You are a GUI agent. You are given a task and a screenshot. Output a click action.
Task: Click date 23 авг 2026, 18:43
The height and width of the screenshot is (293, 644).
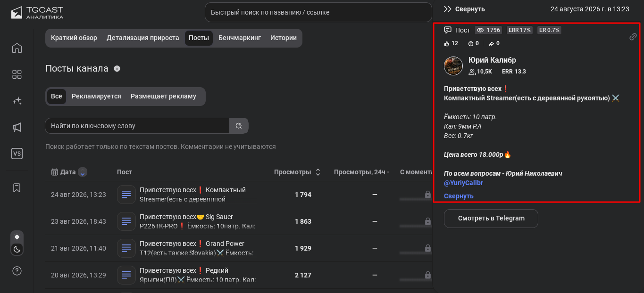[x=78, y=221]
